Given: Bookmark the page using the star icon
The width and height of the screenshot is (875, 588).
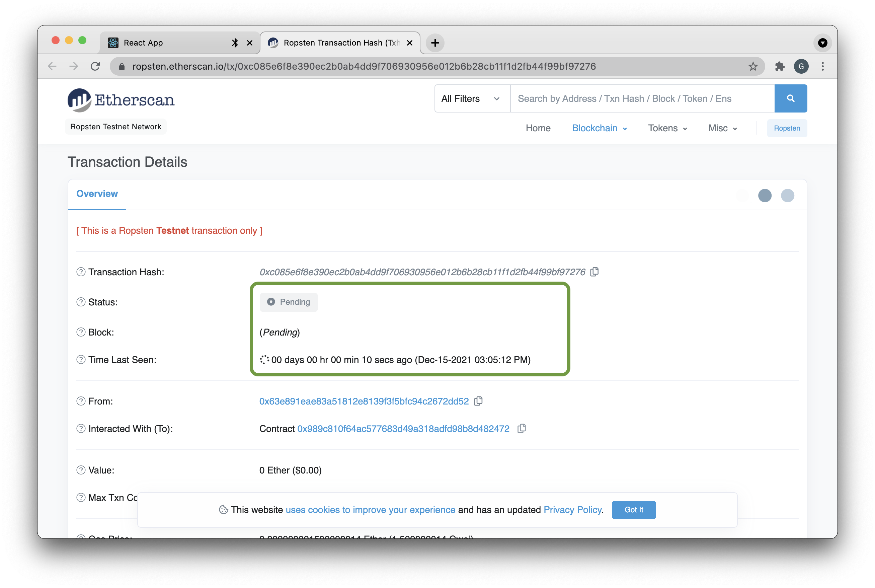Looking at the screenshot, I should click(x=753, y=66).
